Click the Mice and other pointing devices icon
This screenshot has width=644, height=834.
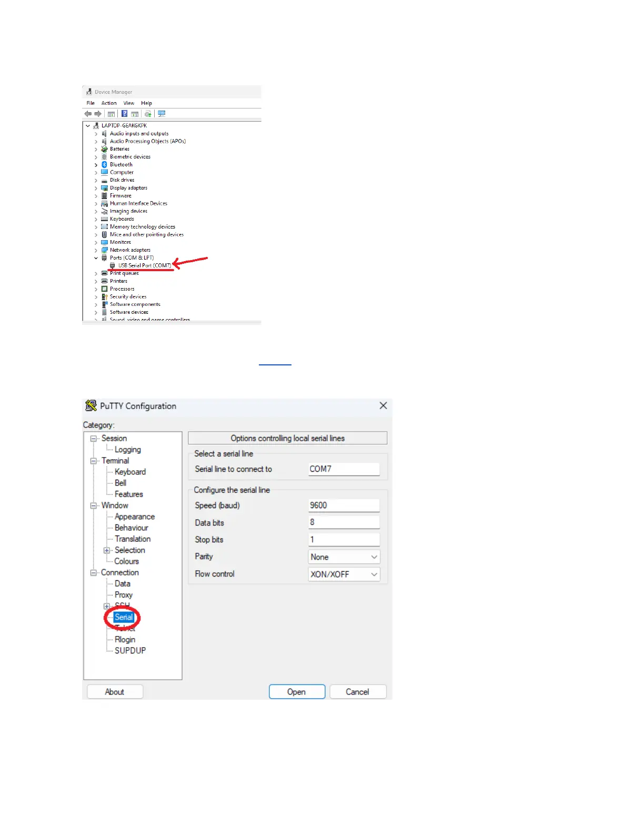pos(104,234)
